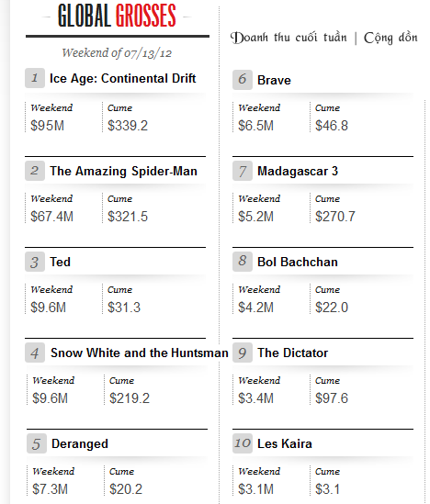Click the Cộng dồn label
This screenshot has height=504, width=430.
(390, 38)
